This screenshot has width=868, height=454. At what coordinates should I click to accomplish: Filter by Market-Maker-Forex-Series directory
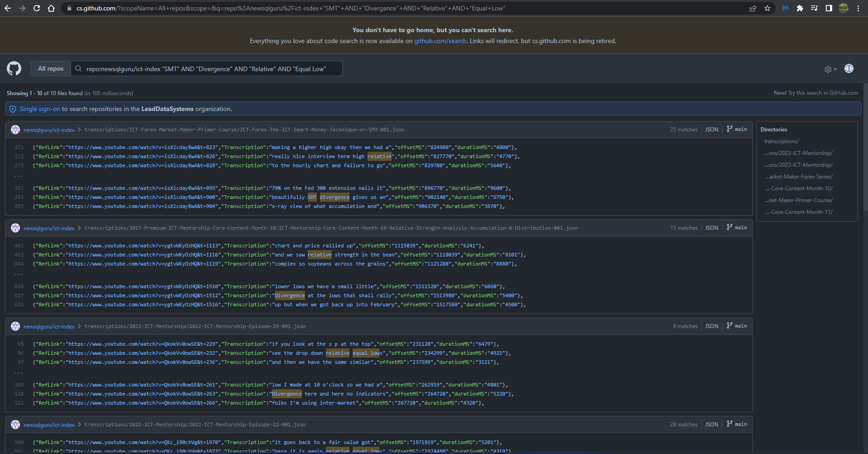tap(799, 177)
